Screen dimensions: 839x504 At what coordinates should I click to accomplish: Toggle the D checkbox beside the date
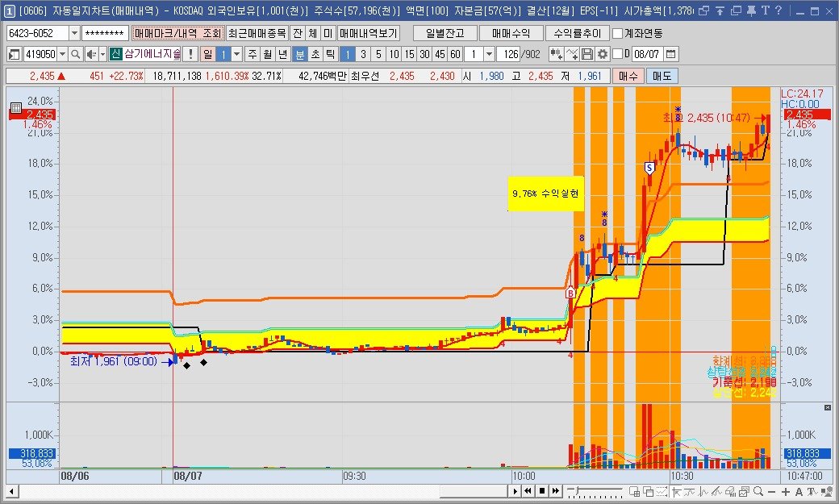tap(617, 54)
